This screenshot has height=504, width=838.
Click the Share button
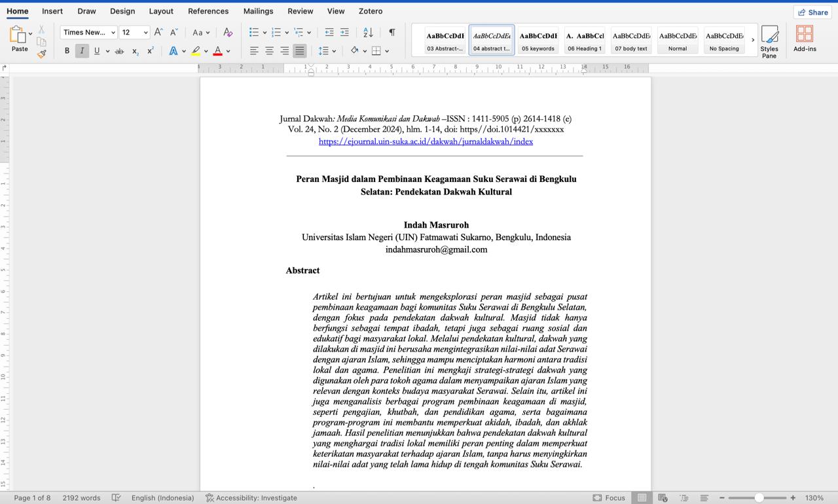tap(812, 12)
